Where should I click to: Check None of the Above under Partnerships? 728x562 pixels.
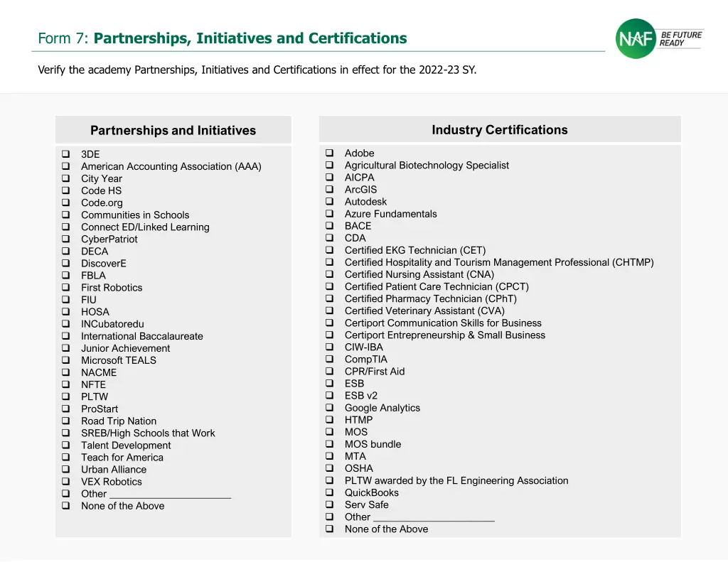point(66,505)
